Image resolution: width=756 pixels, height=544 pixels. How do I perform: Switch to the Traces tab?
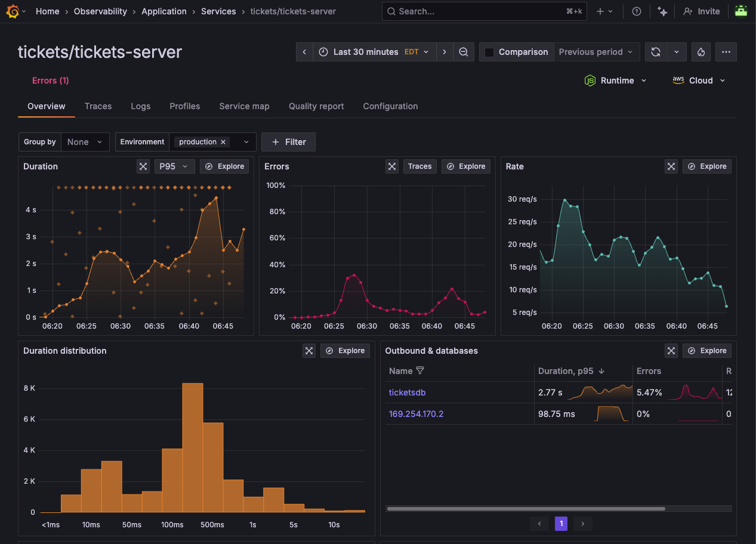pyautogui.click(x=98, y=106)
